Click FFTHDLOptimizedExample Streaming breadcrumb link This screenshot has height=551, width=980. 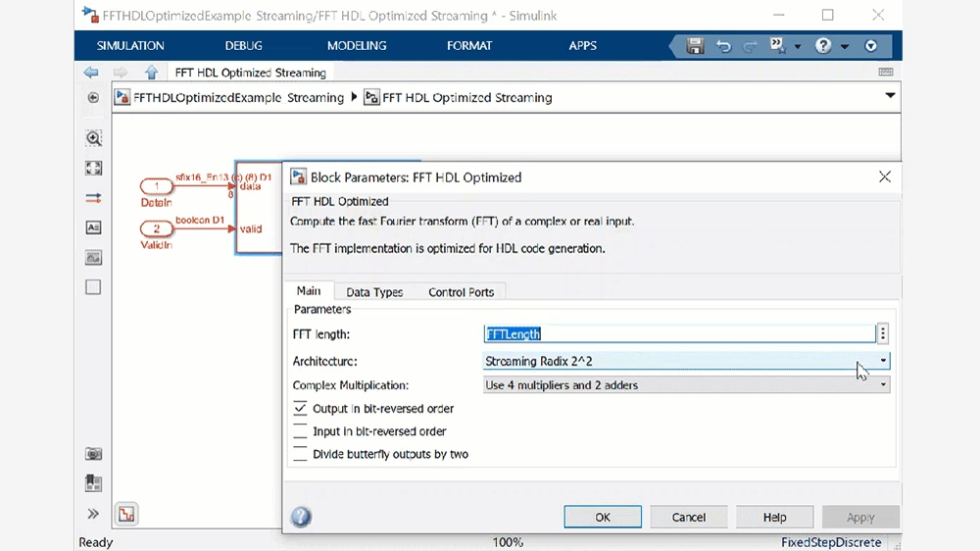pyautogui.click(x=238, y=98)
